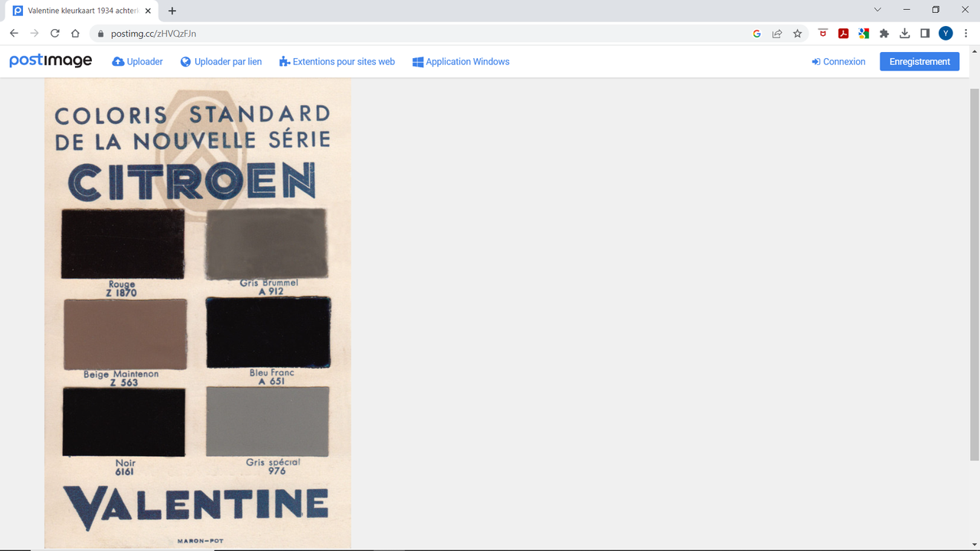Bookmark this page with the star icon
The image size is (980, 551).
[798, 34]
